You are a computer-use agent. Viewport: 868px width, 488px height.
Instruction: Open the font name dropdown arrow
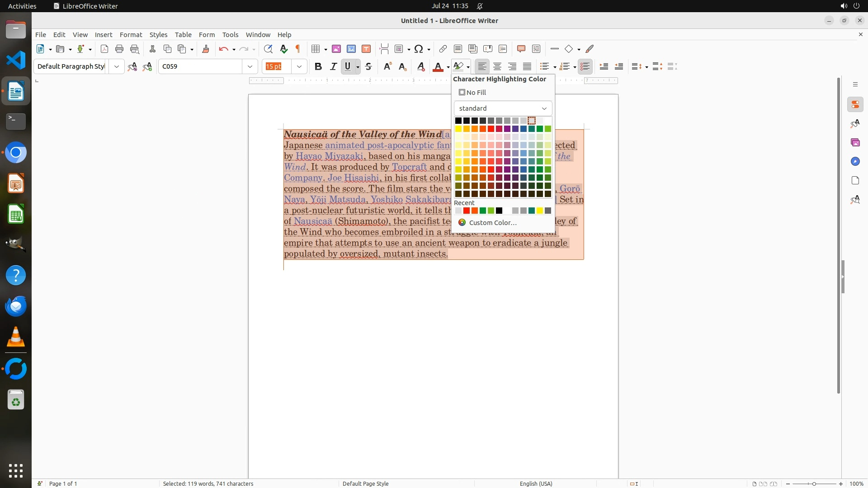click(250, 67)
